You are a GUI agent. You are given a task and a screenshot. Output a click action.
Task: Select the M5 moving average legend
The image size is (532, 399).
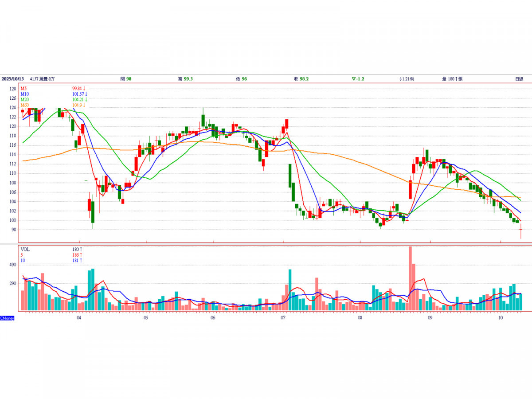23,89
